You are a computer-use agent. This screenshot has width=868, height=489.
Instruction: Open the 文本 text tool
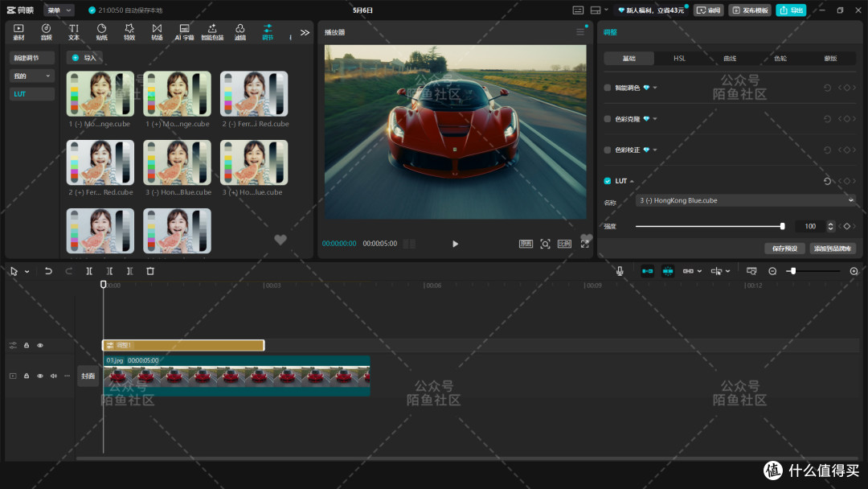click(74, 32)
